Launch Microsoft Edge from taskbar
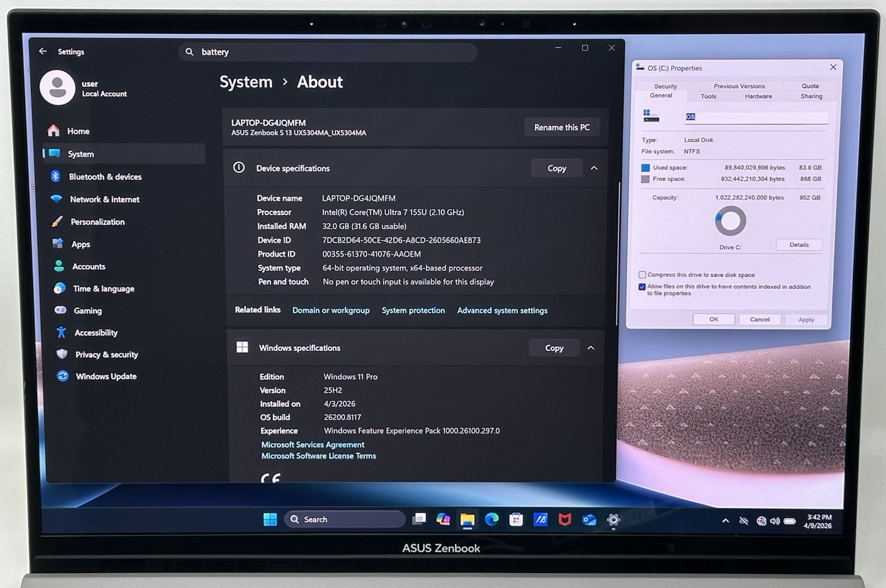 pyautogui.click(x=492, y=519)
